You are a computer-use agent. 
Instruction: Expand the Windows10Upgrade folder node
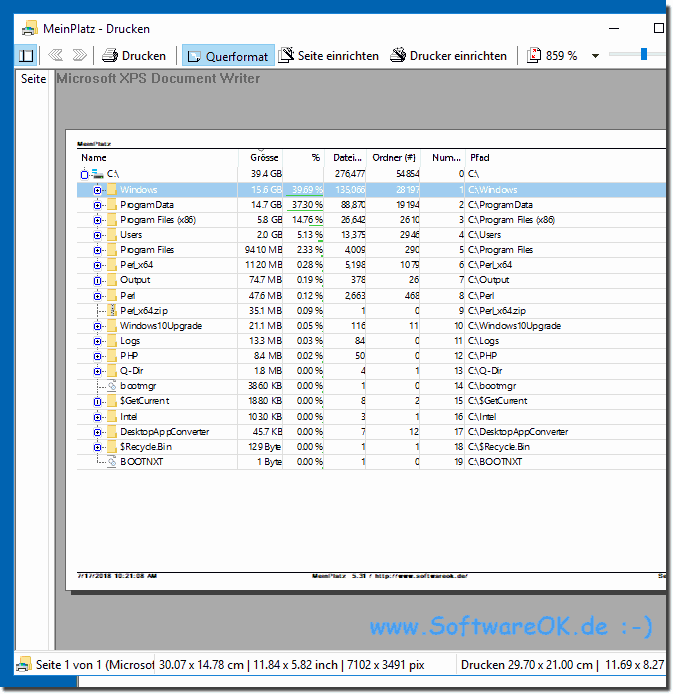(x=97, y=327)
